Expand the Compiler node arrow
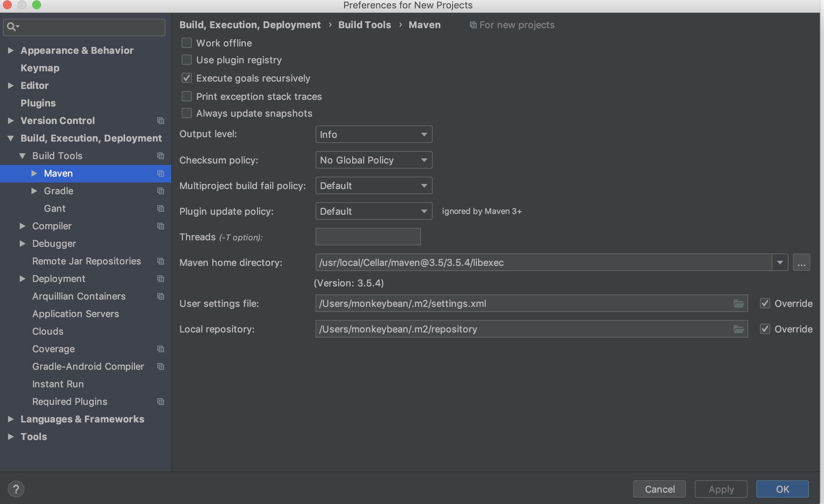This screenshot has width=824, height=504. pyautogui.click(x=22, y=226)
